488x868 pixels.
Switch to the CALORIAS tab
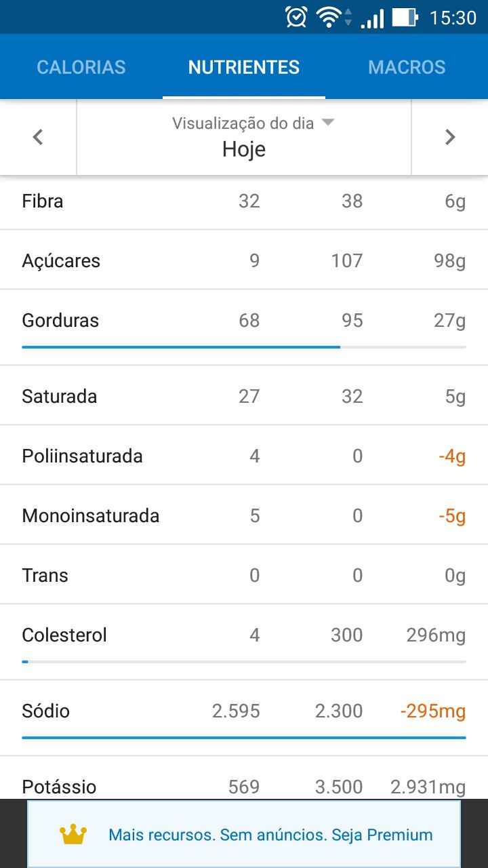coord(81,67)
